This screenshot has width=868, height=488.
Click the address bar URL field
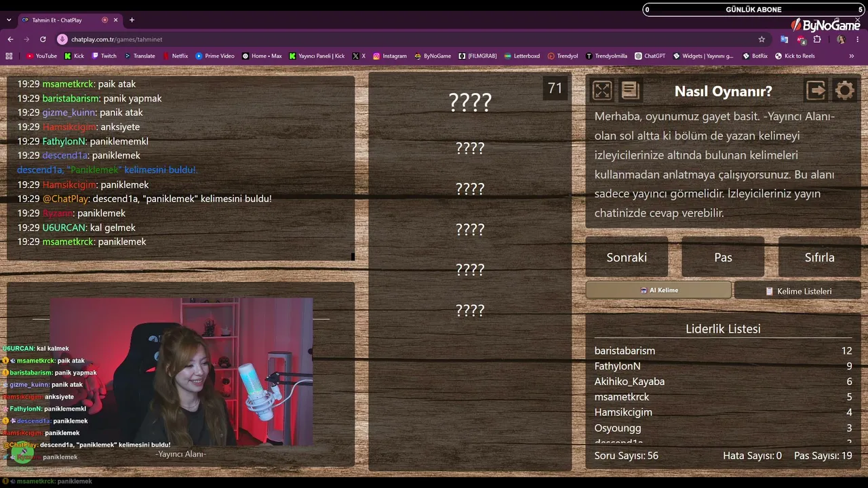click(x=407, y=39)
